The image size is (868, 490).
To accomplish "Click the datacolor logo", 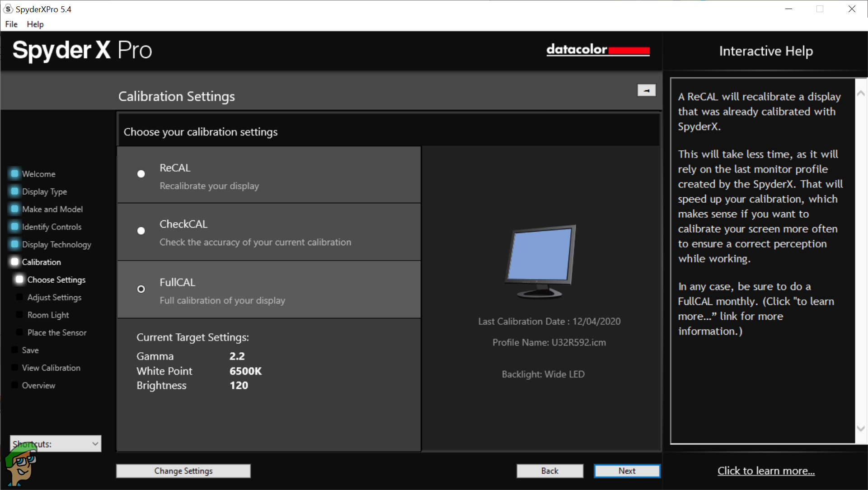I will 597,50.
